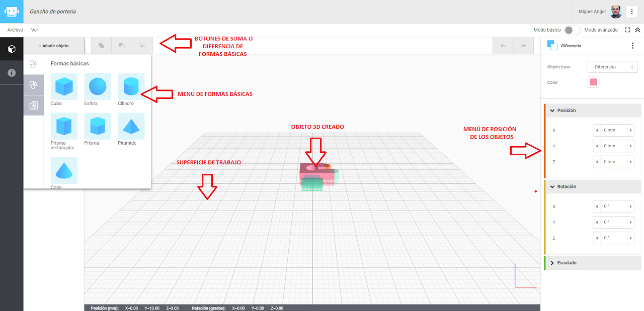The width and height of the screenshot is (644, 311).
Task: Select the Cubo basic shape
Action: (x=64, y=86)
